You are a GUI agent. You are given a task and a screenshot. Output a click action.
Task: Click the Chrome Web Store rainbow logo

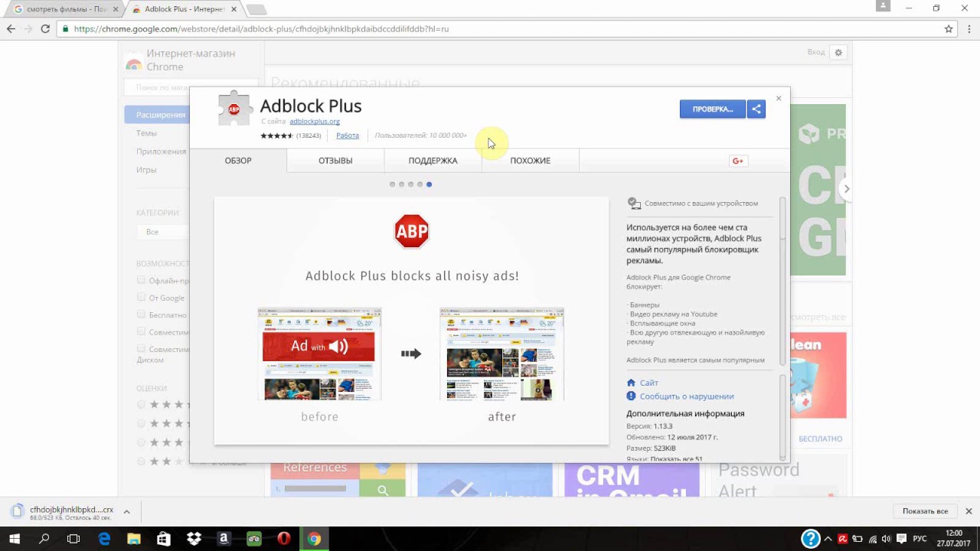134,63
